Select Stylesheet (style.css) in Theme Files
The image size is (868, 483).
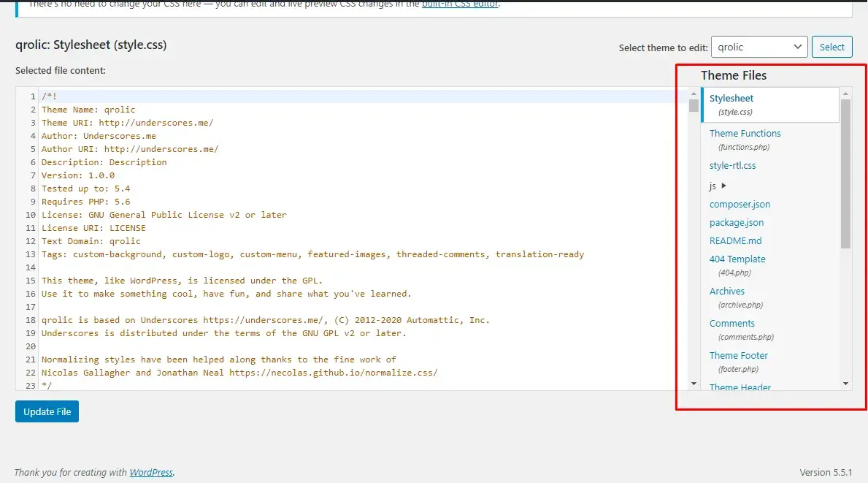click(731, 99)
